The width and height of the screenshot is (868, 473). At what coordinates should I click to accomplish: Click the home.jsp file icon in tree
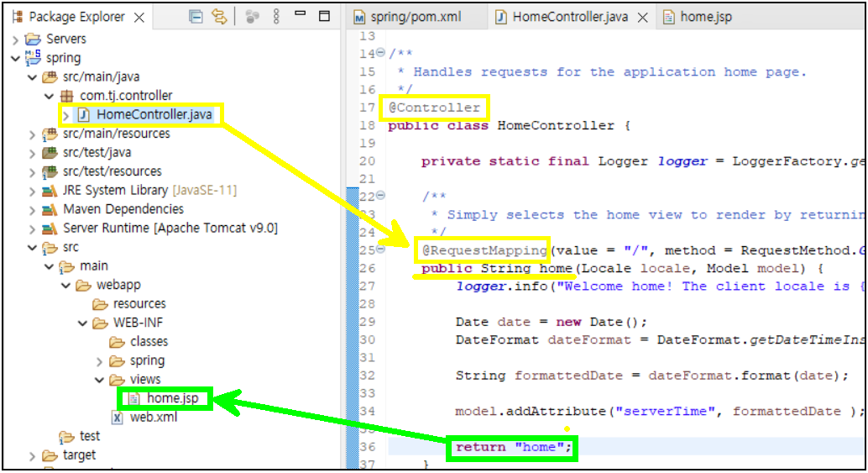click(x=134, y=398)
